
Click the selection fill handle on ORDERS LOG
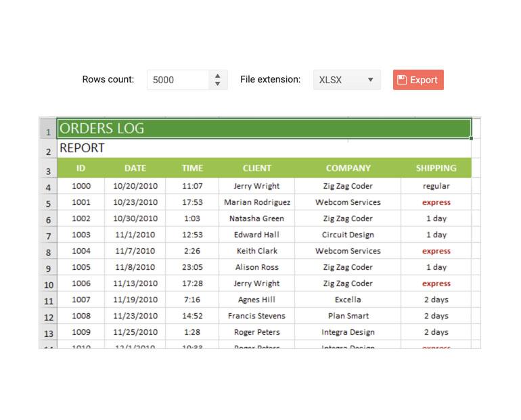(471, 138)
